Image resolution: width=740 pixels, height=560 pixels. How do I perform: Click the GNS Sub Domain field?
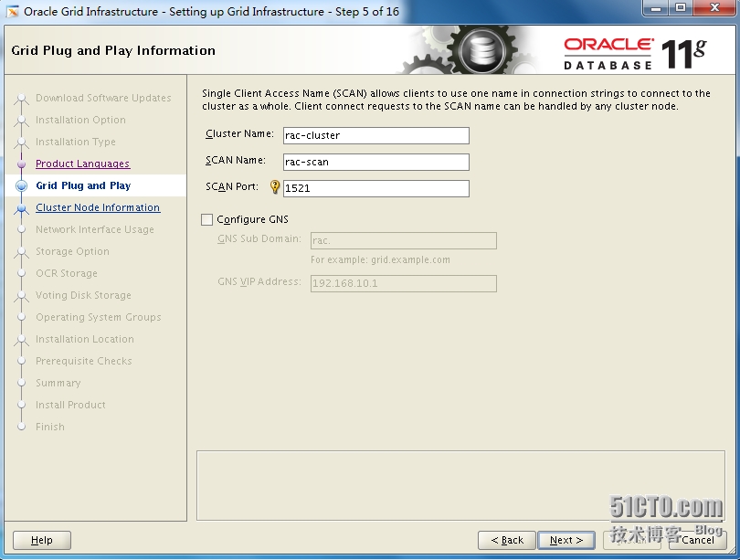[404, 240]
